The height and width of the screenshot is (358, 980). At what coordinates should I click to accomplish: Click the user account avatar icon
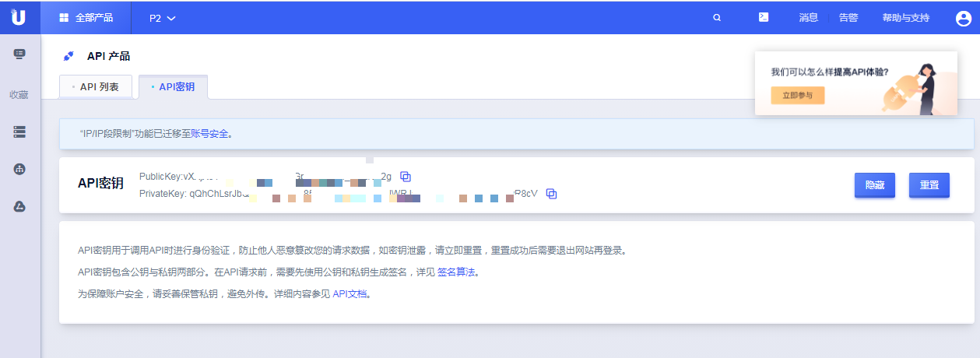[964, 19]
